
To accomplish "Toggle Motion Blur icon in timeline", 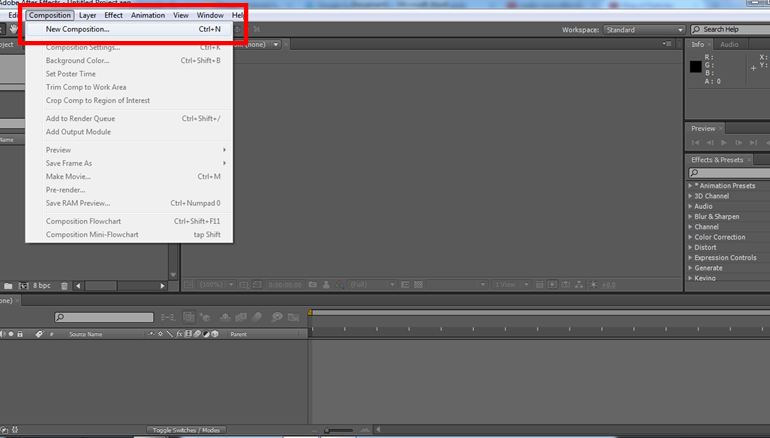I will (257, 317).
